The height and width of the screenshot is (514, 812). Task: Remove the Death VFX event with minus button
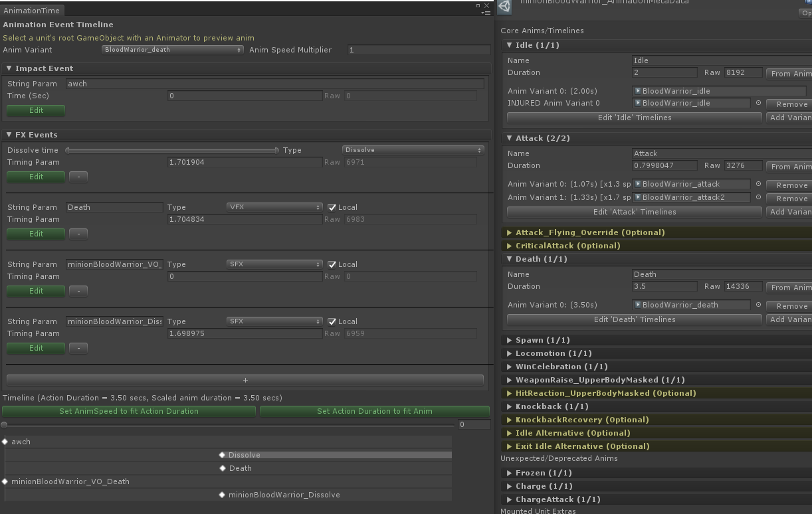click(x=78, y=234)
